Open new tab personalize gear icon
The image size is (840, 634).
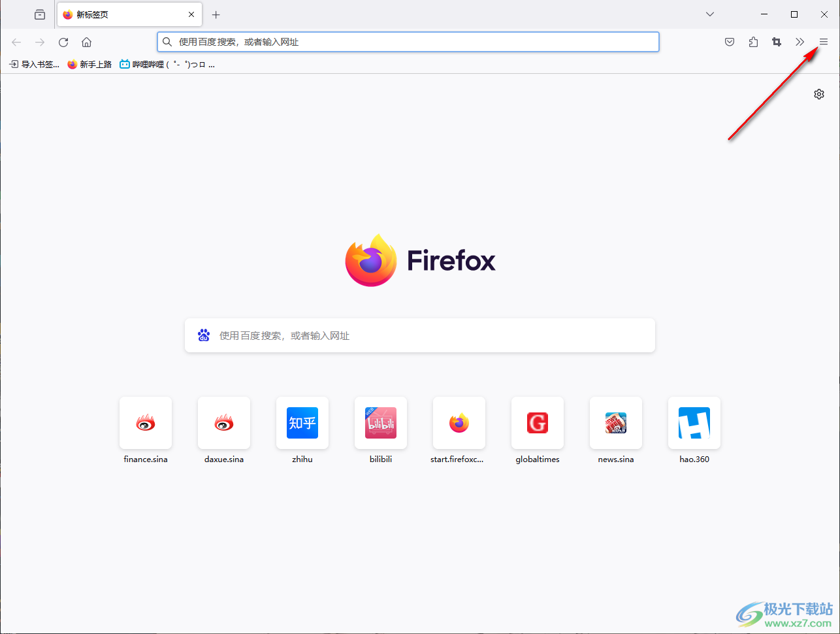click(x=819, y=94)
